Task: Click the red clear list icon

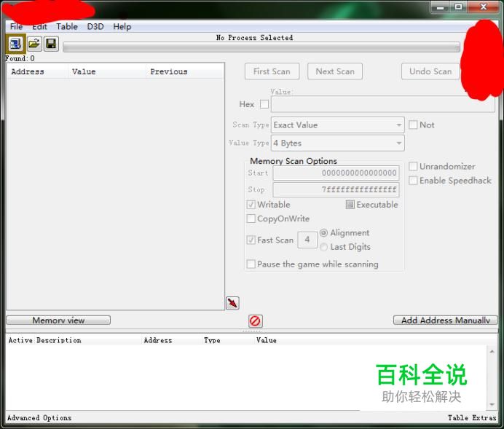Action: pyautogui.click(x=256, y=320)
